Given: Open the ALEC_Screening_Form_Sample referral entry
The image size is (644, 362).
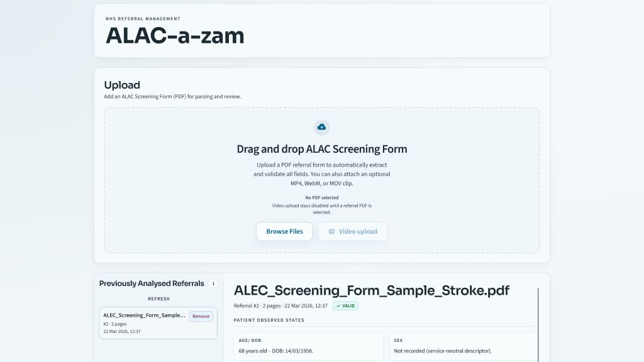Looking at the screenshot, I should 144,322.
